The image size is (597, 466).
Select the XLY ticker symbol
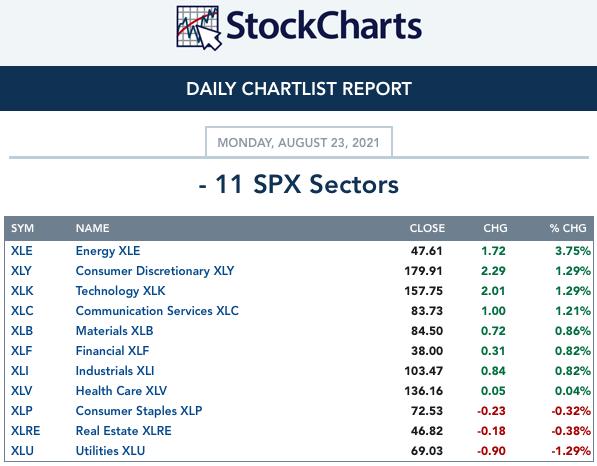(21, 271)
